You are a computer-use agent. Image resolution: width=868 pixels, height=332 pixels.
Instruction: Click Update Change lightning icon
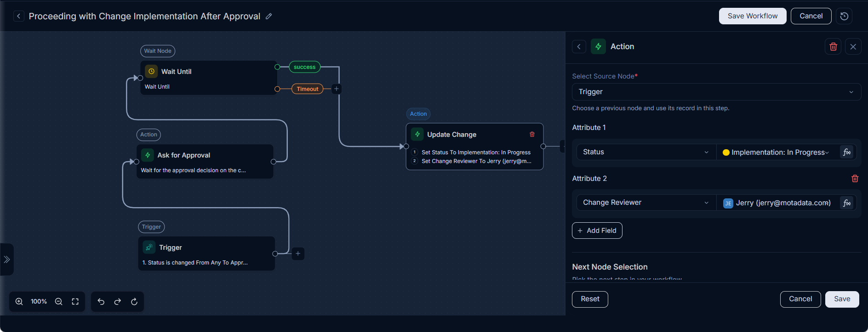tap(417, 135)
